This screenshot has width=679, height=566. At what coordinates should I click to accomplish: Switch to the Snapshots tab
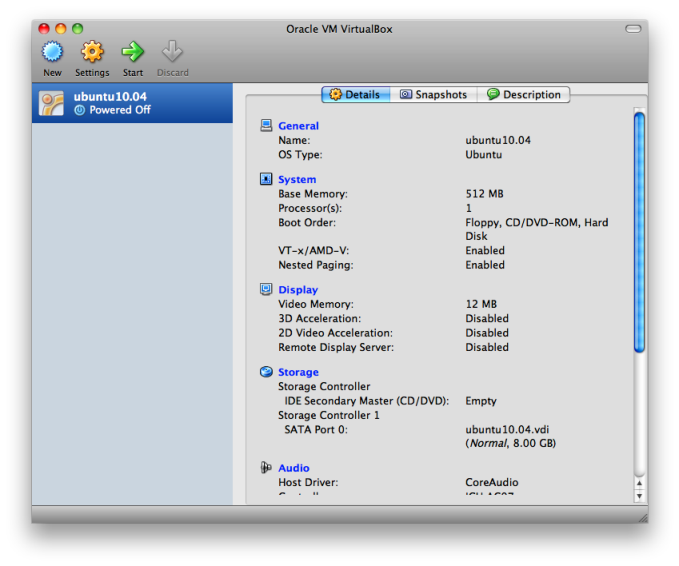click(x=433, y=94)
